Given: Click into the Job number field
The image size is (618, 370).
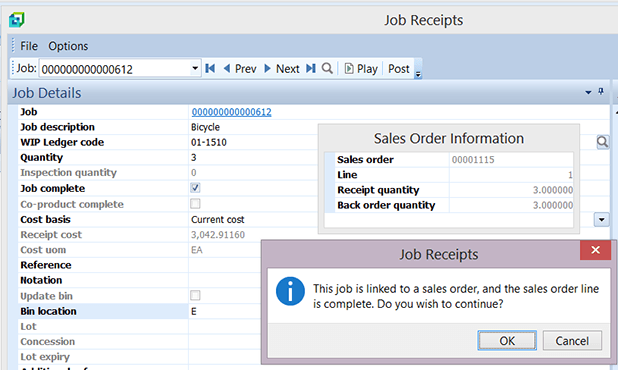Looking at the screenshot, I should 115,69.
